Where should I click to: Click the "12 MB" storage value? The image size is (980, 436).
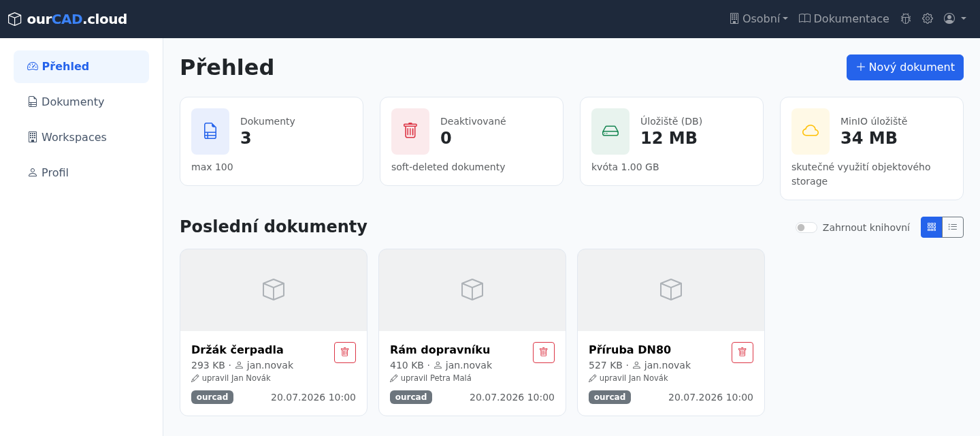pos(668,138)
